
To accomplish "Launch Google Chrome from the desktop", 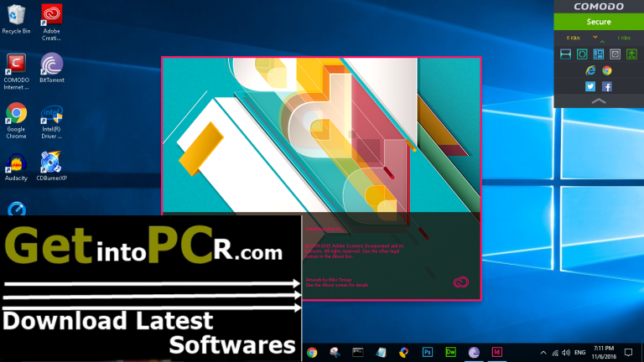I will point(16,121).
